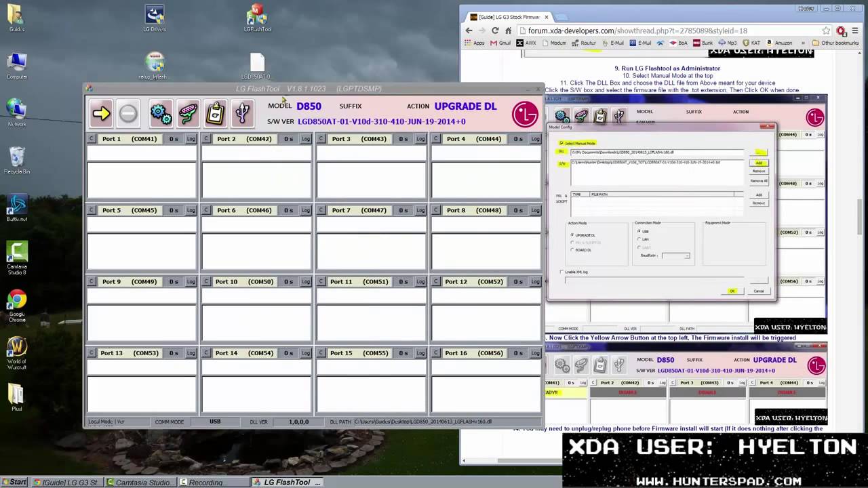
Task: Expand the bookmarks overflow chevron in Chrome
Action: pyautogui.click(x=802, y=43)
